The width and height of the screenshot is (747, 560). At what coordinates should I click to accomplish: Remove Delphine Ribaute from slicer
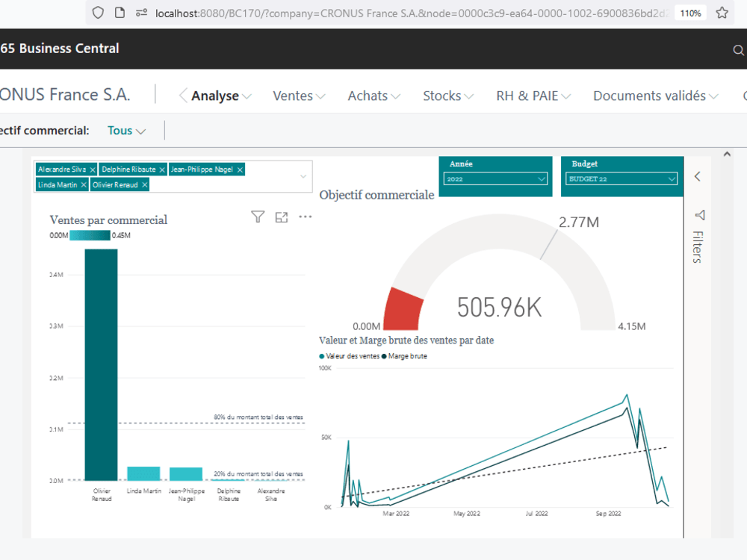coord(162,169)
